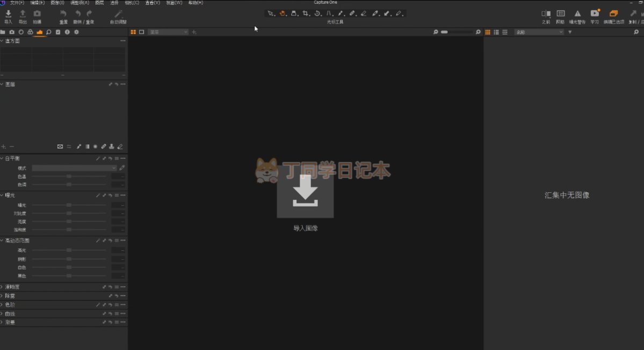Open the browser sort-by name (名称) box
This screenshot has width=644, height=350.
(539, 32)
